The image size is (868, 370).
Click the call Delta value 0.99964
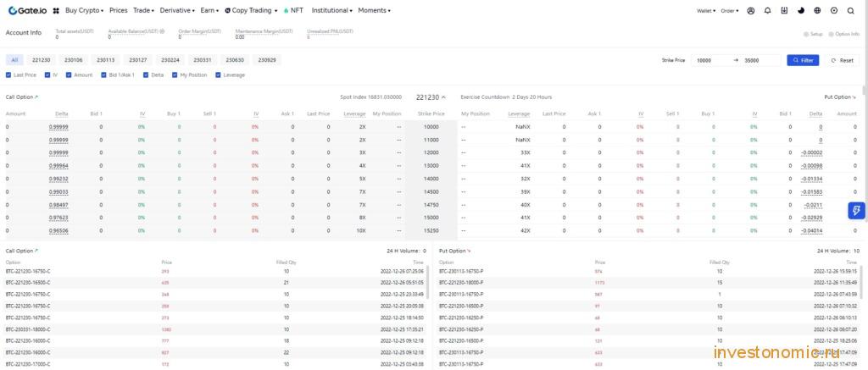(58, 165)
